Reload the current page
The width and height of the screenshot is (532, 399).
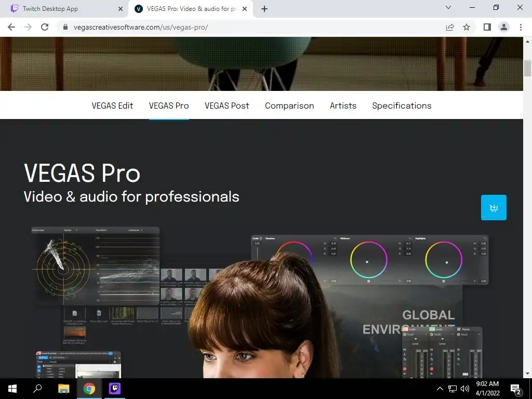(x=45, y=27)
